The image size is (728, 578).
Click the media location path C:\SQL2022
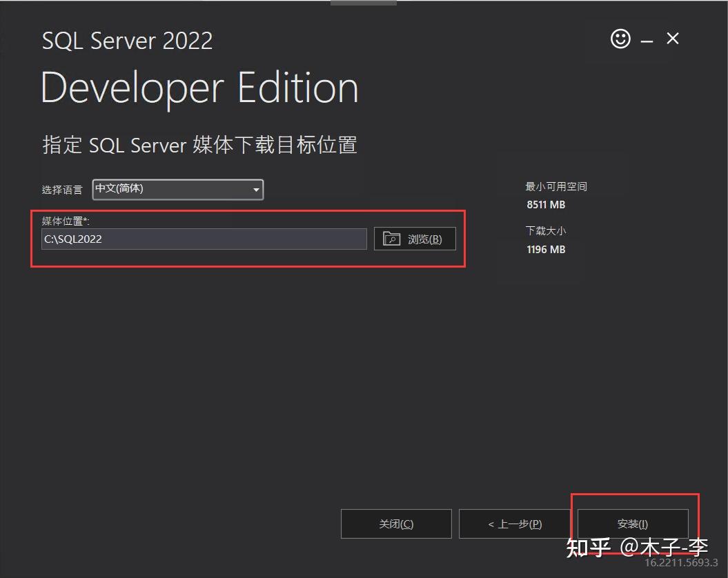(x=204, y=239)
